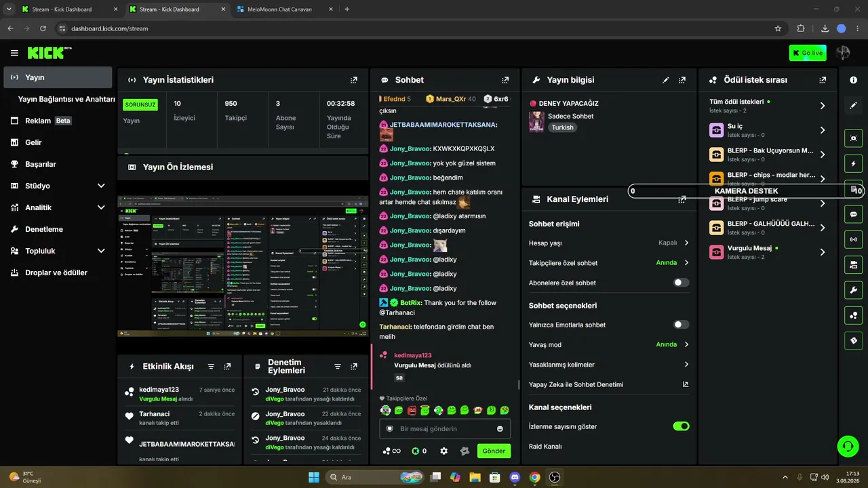868x488 pixels.
Task: Open Droplar ve ödüller in the sidebar
Action: 58,272
